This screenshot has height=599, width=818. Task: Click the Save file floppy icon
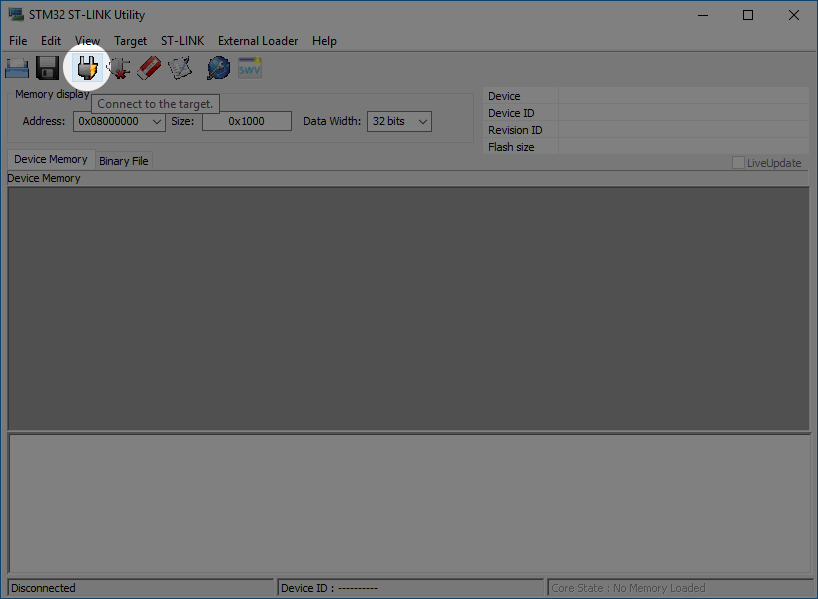(x=47, y=68)
